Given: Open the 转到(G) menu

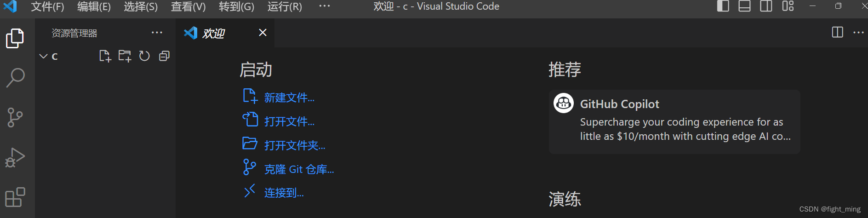Looking at the screenshot, I should tap(236, 6).
